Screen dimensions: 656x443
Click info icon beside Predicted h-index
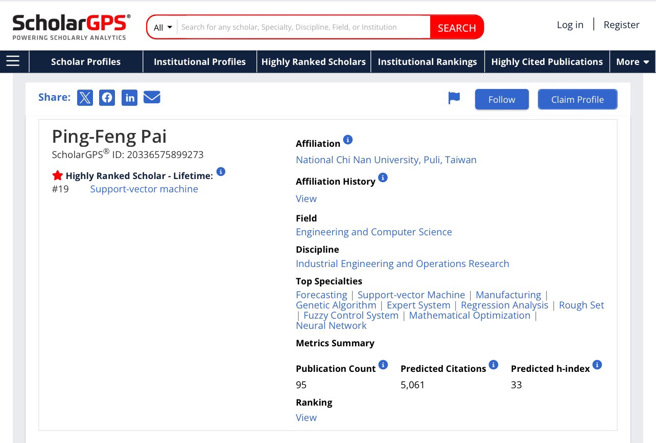tap(597, 365)
